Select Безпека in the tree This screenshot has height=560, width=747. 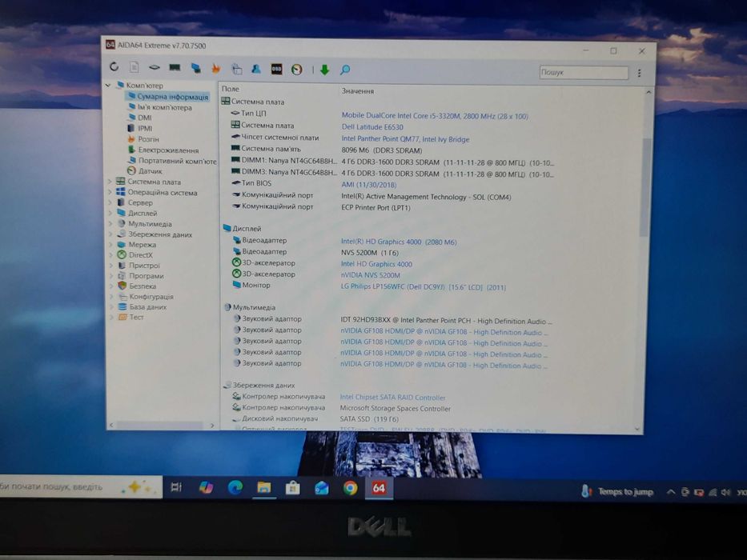point(137,286)
